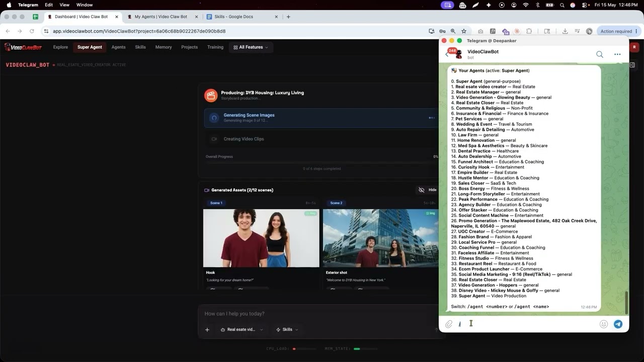
Task: Search the VideoClawBot chat in Telegram
Action: point(600,54)
